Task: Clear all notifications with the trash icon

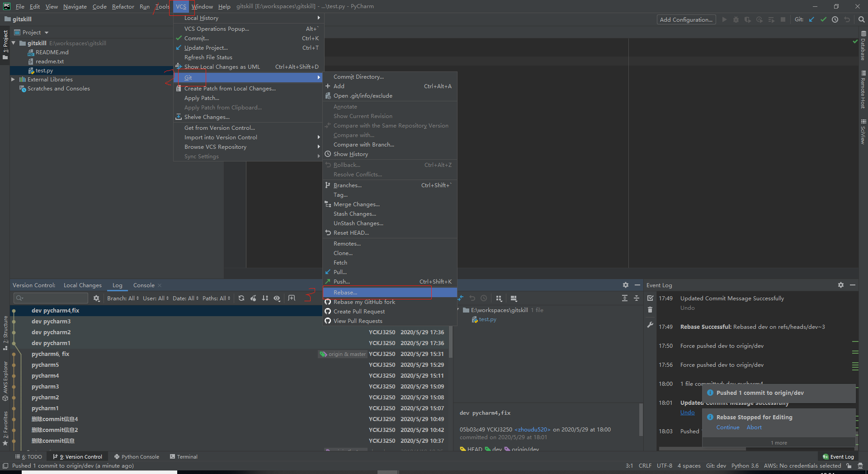Action: (650, 309)
